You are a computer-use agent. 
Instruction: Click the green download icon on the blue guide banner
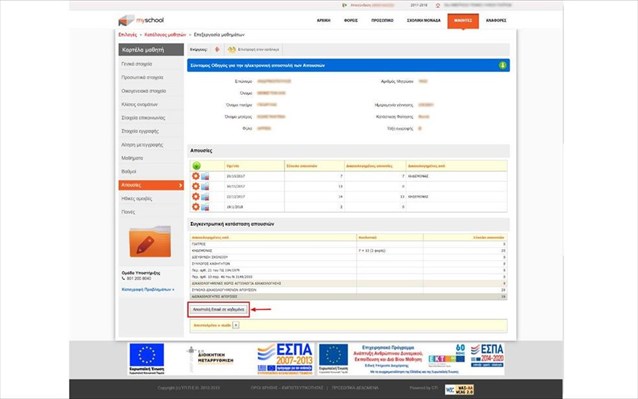[503, 65]
